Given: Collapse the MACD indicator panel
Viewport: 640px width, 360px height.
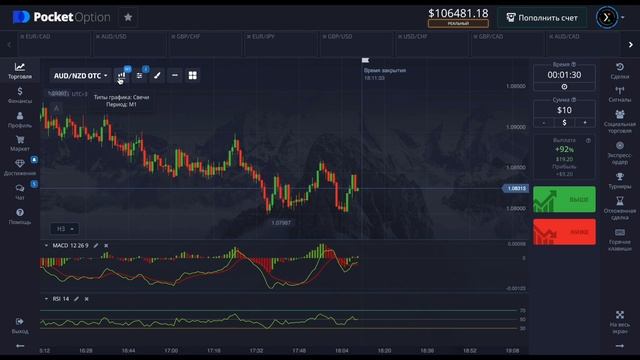Looking at the screenshot, I should 46,245.
